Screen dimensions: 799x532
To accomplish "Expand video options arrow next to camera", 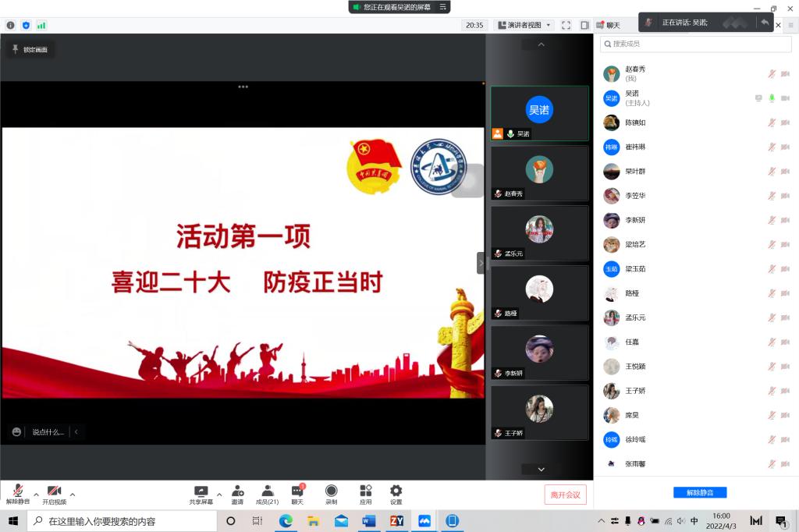I will [73, 495].
